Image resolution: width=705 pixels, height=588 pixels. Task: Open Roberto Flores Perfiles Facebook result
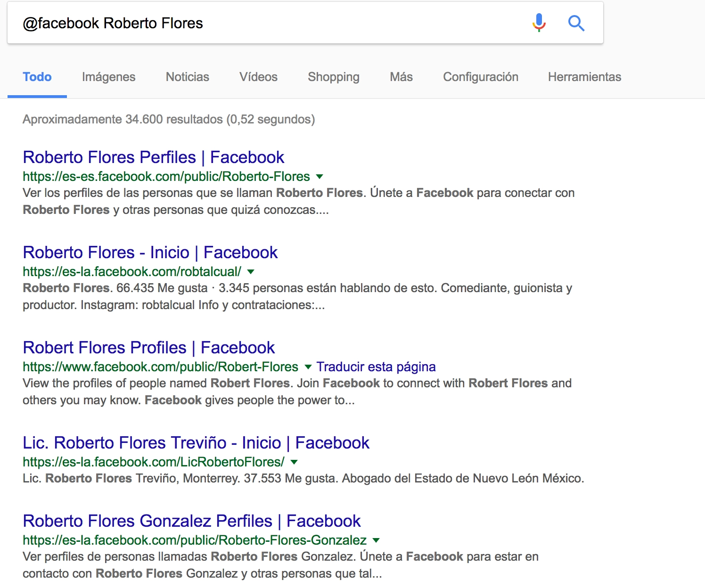pos(153,157)
